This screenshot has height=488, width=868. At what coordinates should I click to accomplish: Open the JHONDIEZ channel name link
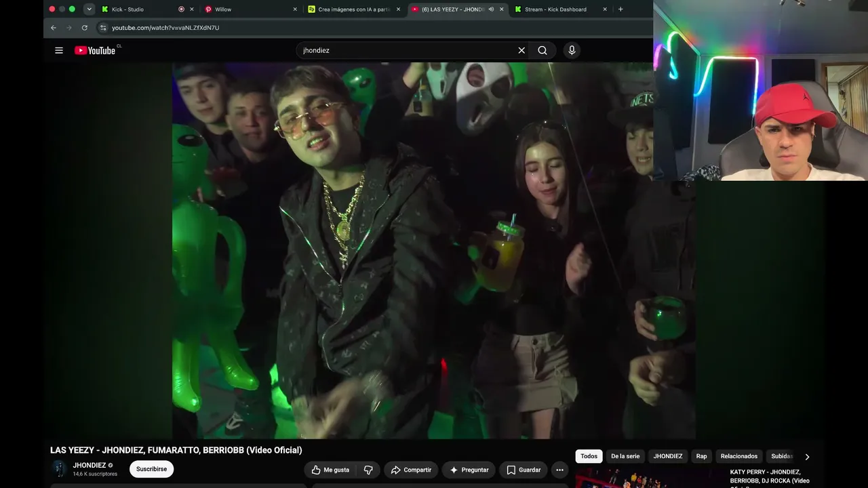[x=90, y=466]
